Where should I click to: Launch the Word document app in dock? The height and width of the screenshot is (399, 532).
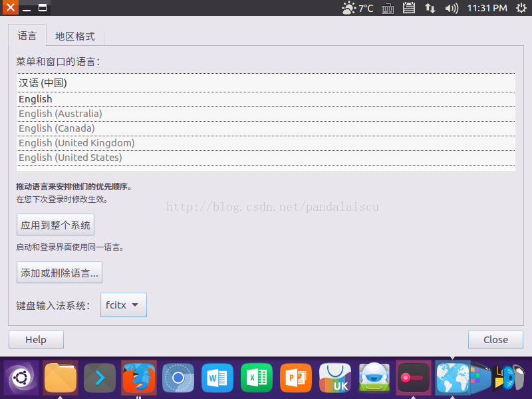click(217, 377)
